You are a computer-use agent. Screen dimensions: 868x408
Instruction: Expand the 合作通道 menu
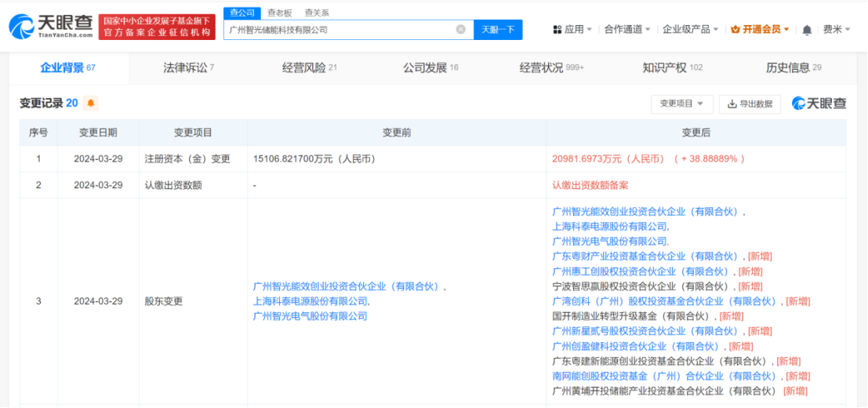point(627,30)
